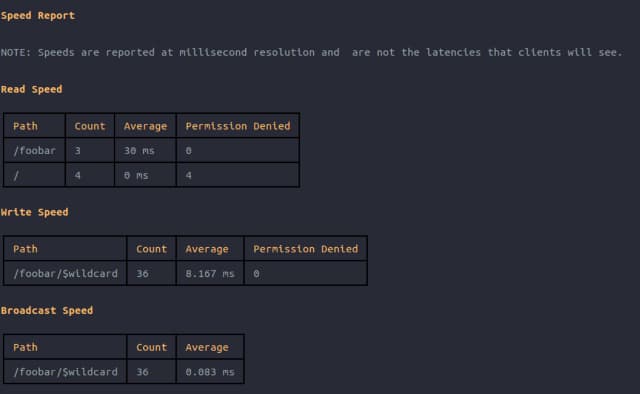Click Permission Denied header in Read Speed table

(238, 126)
